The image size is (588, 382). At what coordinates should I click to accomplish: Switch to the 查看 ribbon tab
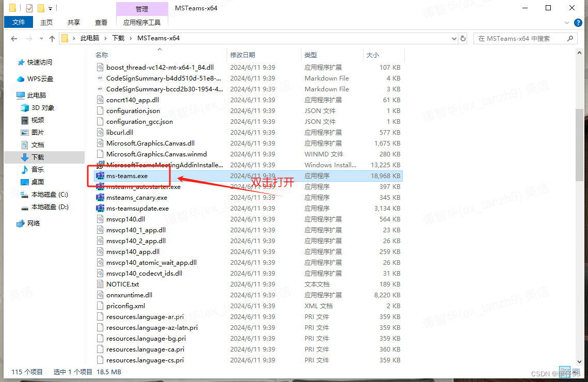(x=101, y=23)
